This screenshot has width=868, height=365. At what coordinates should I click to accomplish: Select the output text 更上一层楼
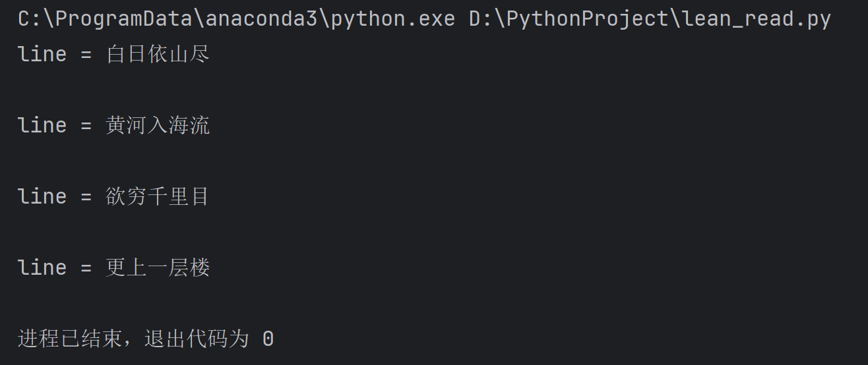(x=158, y=267)
